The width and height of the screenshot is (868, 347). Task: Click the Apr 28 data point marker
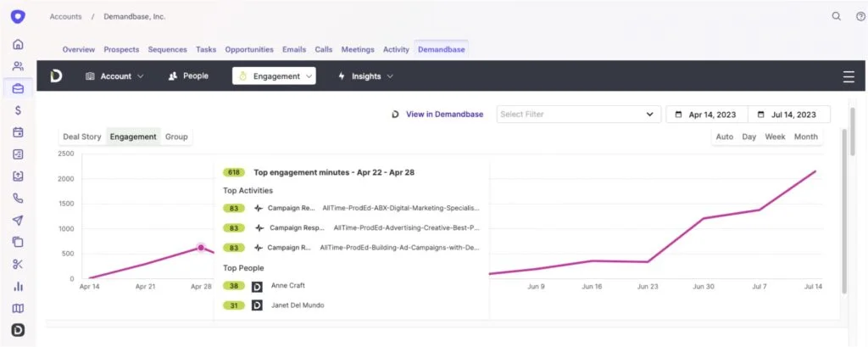pyautogui.click(x=201, y=248)
